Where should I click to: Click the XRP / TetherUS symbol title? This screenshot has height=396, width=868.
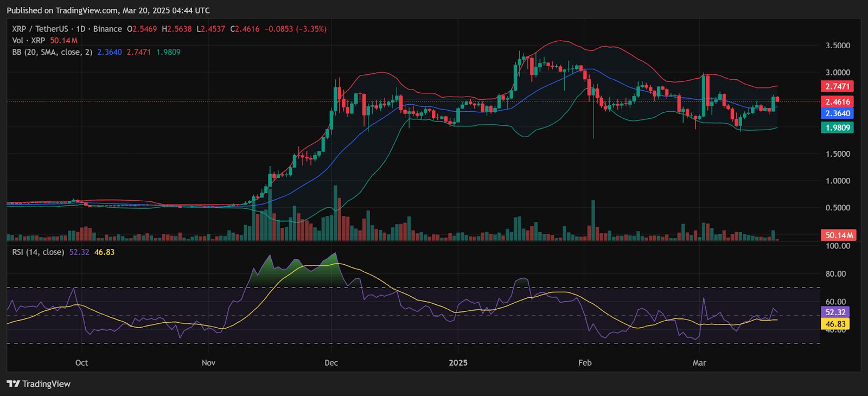pos(40,29)
